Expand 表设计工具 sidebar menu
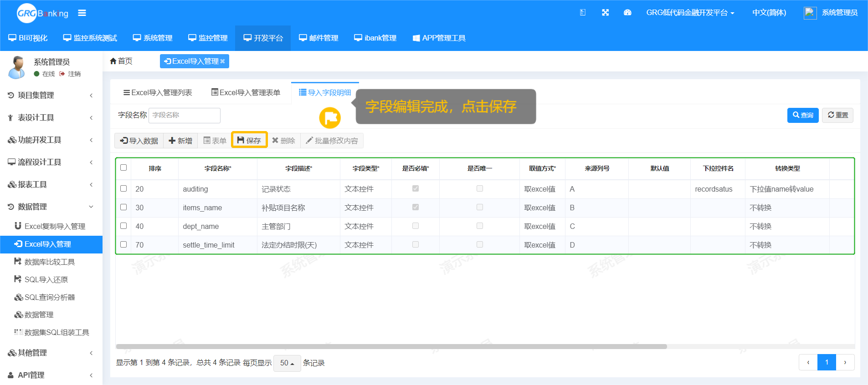 pos(51,117)
